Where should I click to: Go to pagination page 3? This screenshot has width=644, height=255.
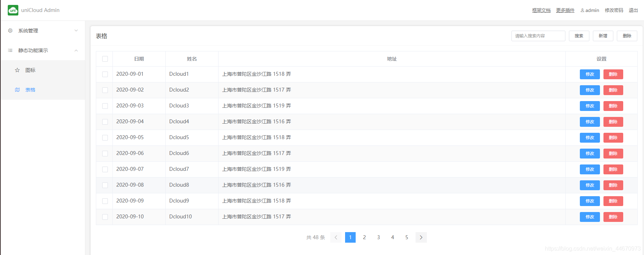pyautogui.click(x=379, y=237)
